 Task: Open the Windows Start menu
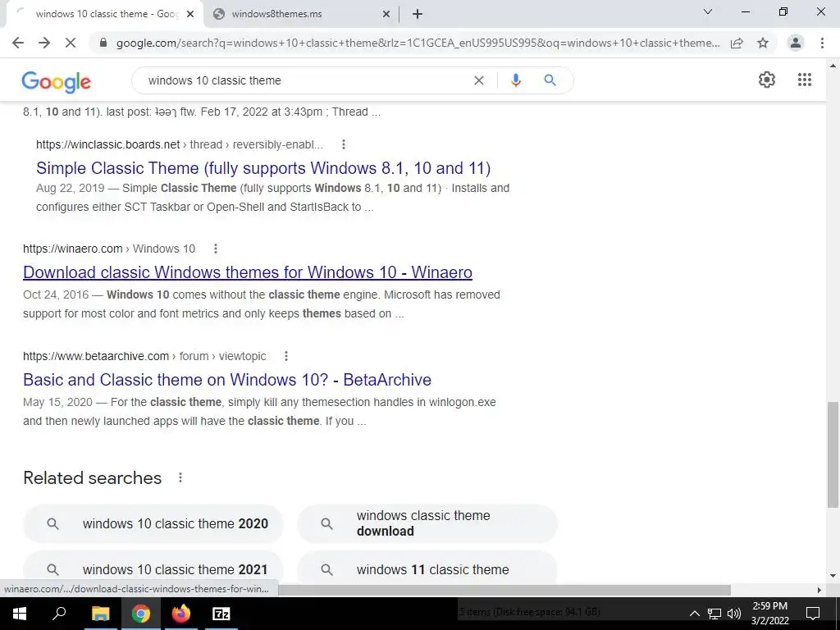(x=20, y=614)
